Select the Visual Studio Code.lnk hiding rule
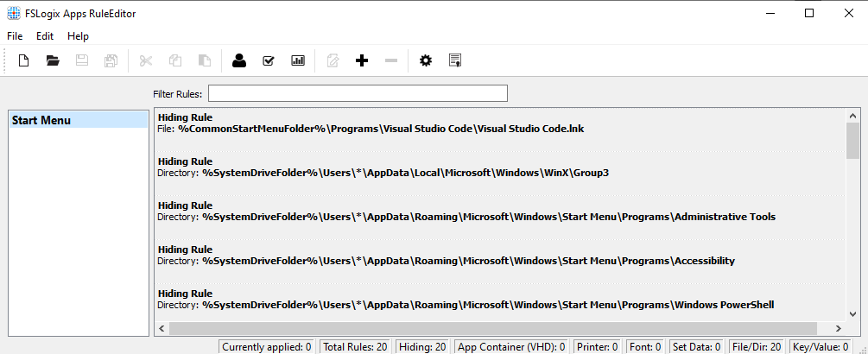Image resolution: width=868 pixels, height=354 pixels. 501,129
